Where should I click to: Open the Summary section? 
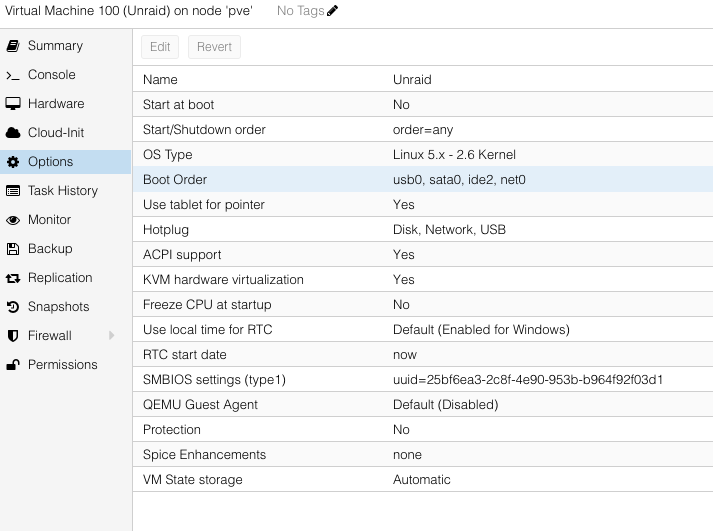[x=65, y=45]
